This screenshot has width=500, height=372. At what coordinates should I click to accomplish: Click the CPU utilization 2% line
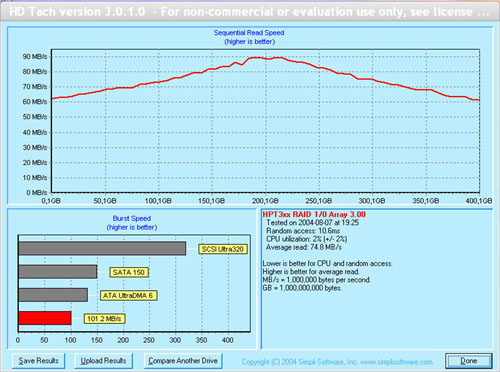tap(307, 239)
